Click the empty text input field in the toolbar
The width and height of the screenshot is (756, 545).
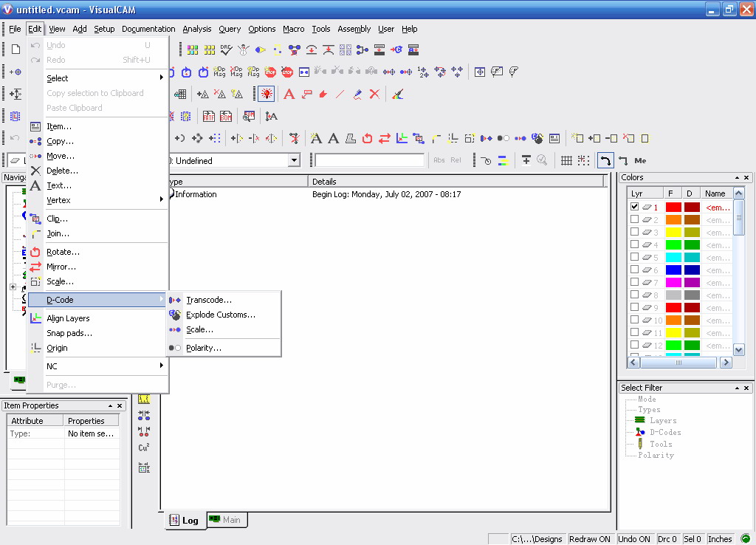tap(369, 160)
